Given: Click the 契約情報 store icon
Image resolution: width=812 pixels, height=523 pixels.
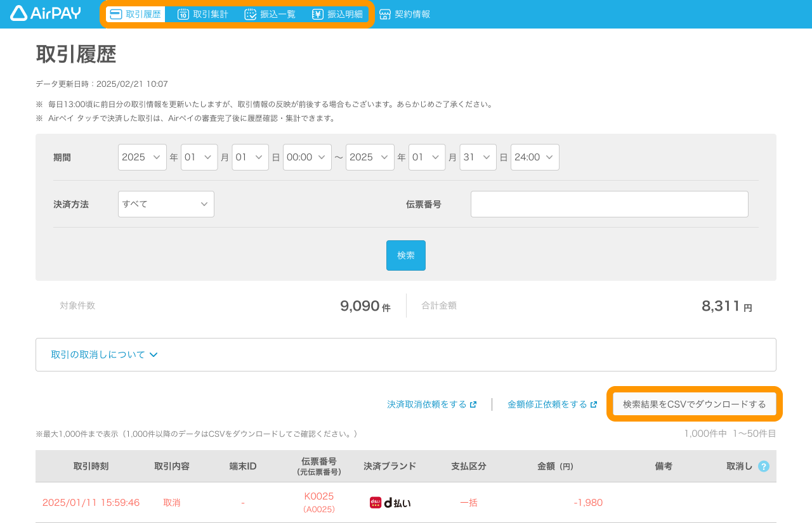Looking at the screenshot, I should coord(385,14).
